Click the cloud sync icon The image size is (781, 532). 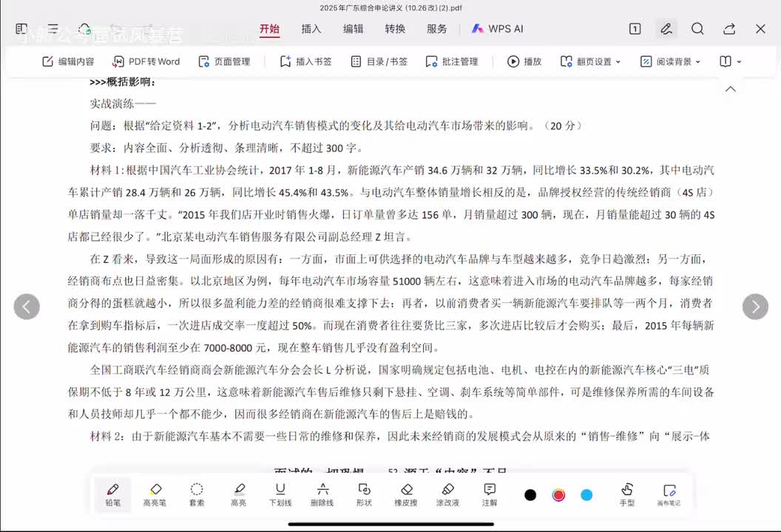[x=84, y=29]
